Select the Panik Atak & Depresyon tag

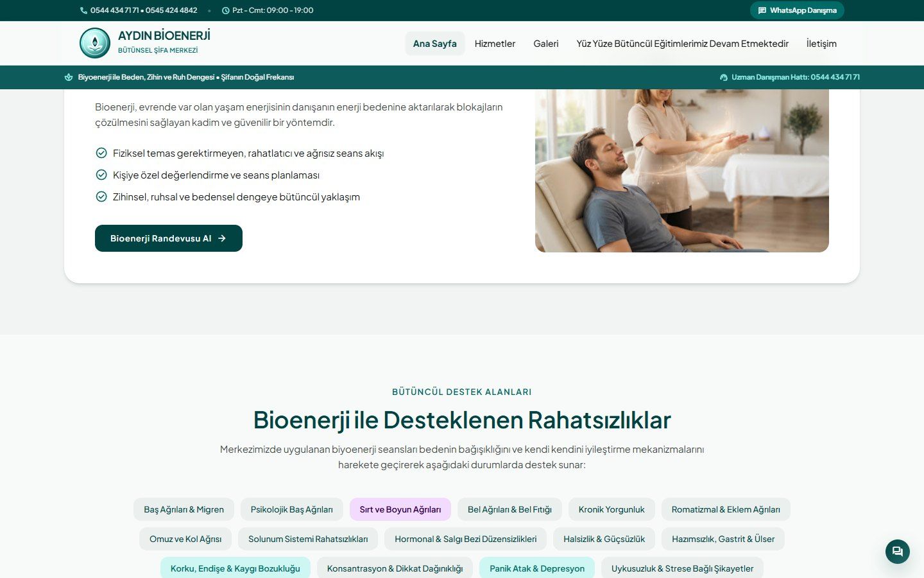537,568
